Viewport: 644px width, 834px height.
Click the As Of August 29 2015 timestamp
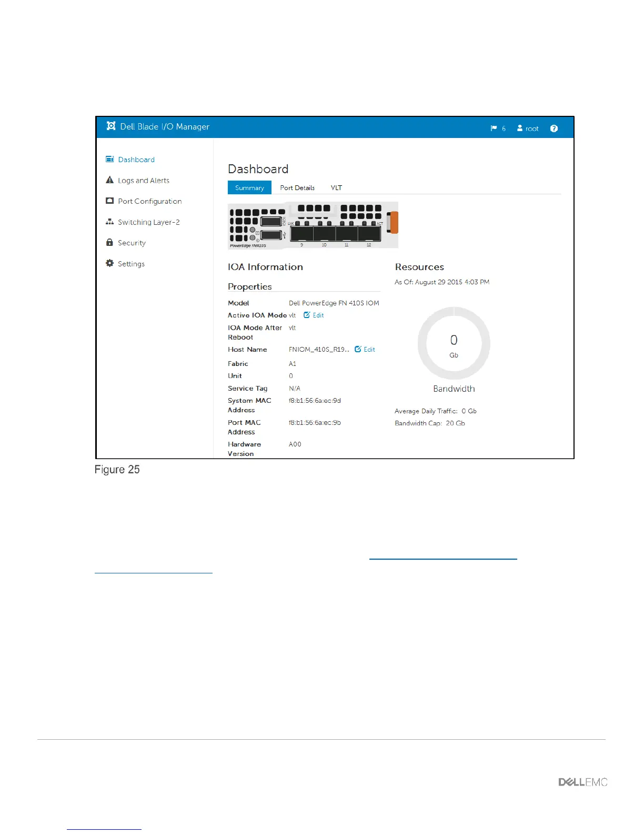pyautogui.click(x=442, y=282)
